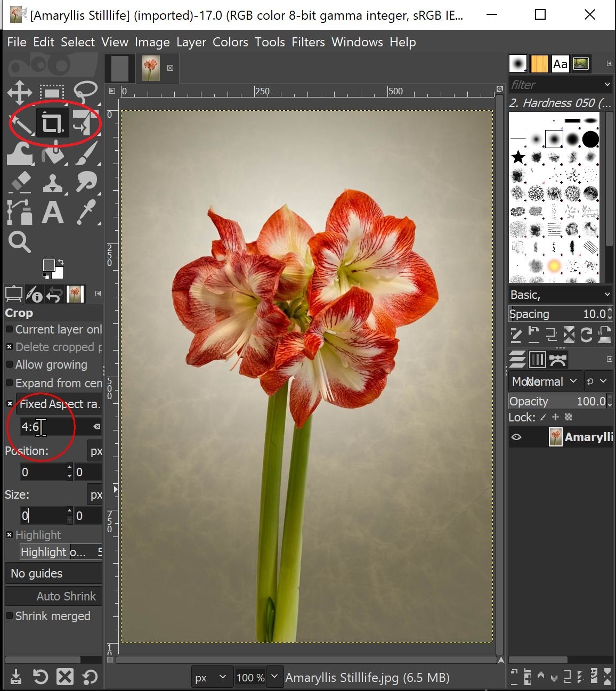Viewport: 616px width, 691px height.
Task: Select the Crop tool
Action: tap(52, 124)
